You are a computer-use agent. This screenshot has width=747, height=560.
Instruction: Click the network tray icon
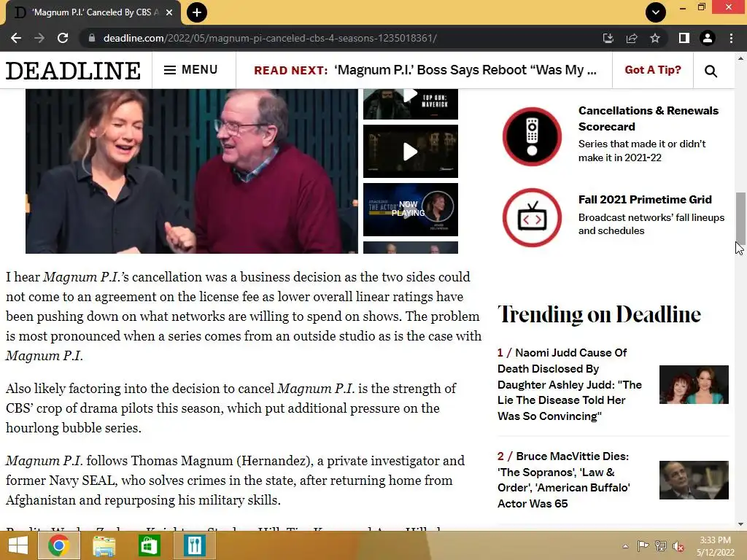(660, 546)
